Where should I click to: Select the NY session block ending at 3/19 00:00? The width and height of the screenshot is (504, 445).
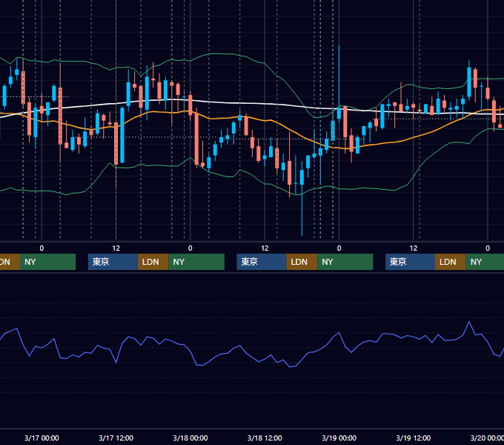[x=345, y=262]
